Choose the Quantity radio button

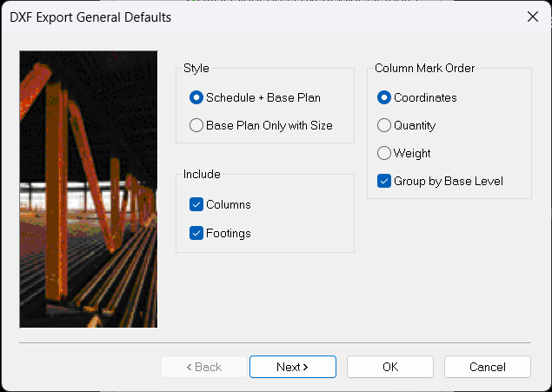(383, 125)
